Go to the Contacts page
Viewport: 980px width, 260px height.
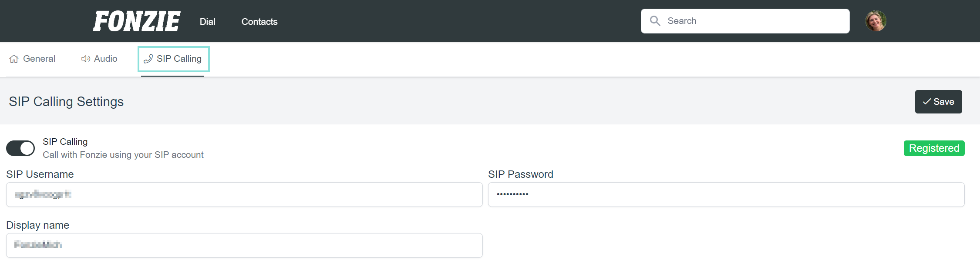[x=259, y=22]
